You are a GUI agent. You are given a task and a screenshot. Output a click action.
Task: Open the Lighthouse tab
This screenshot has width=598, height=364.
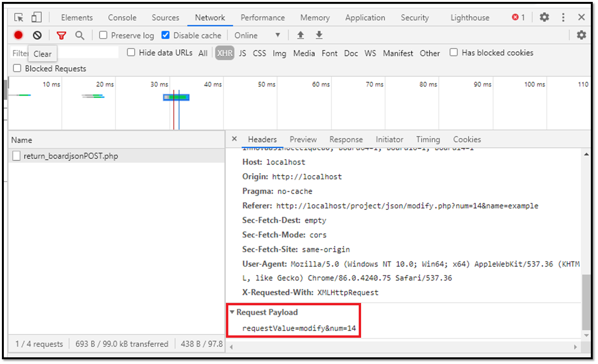point(470,18)
